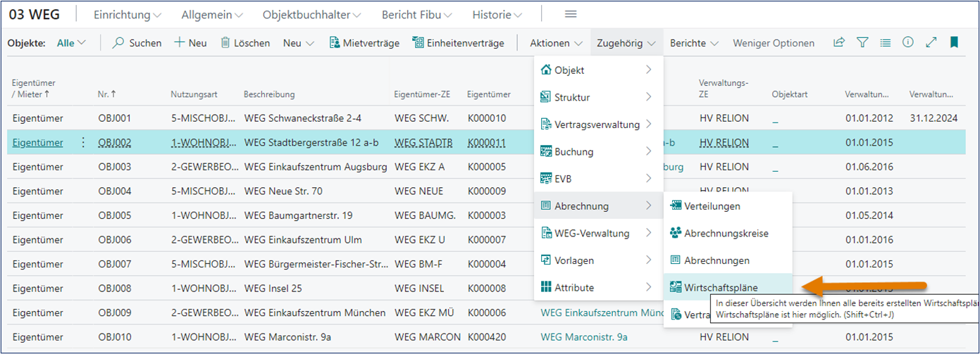Click the Buchung menu icon
980x354 pixels.
[x=545, y=151]
